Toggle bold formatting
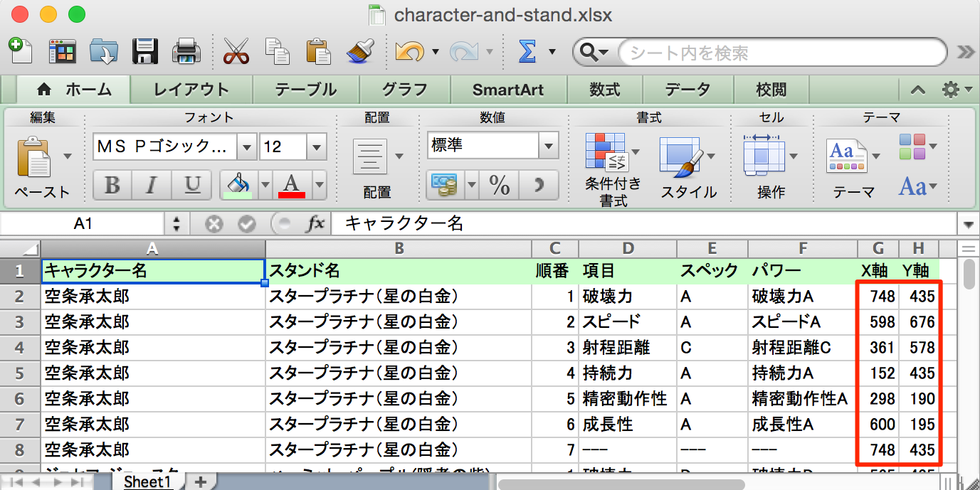The image size is (980, 490). tap(112, 186)
